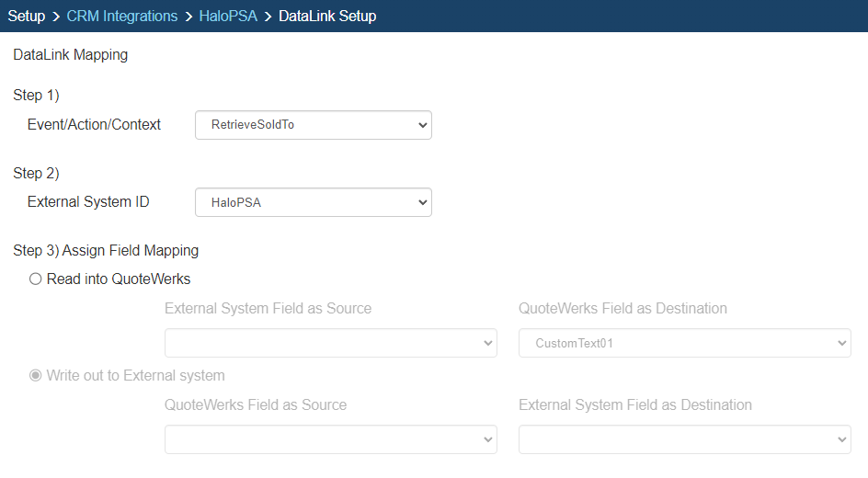
Task: Click the External System ID field label
Action: (x=88, y=201)
